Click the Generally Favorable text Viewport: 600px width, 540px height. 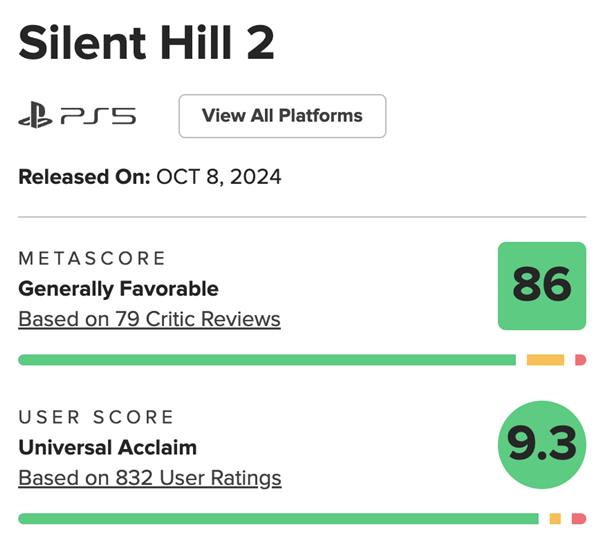pyautogui.click(x=118, y=289)
